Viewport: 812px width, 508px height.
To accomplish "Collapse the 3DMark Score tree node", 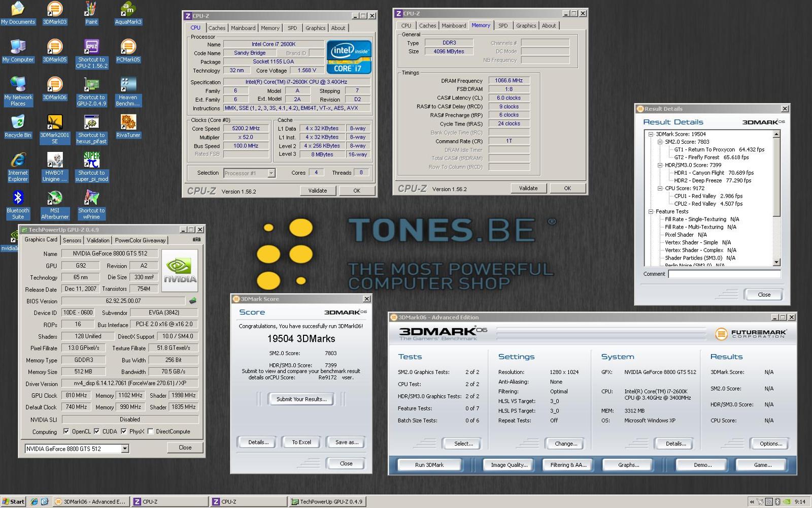I will (651, 134).
